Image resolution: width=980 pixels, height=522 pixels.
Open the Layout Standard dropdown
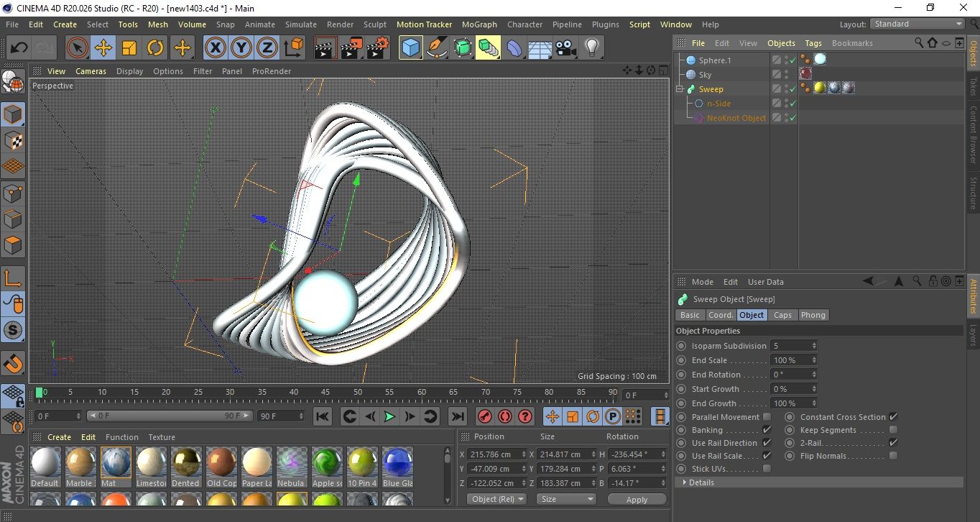coord(917,24)
